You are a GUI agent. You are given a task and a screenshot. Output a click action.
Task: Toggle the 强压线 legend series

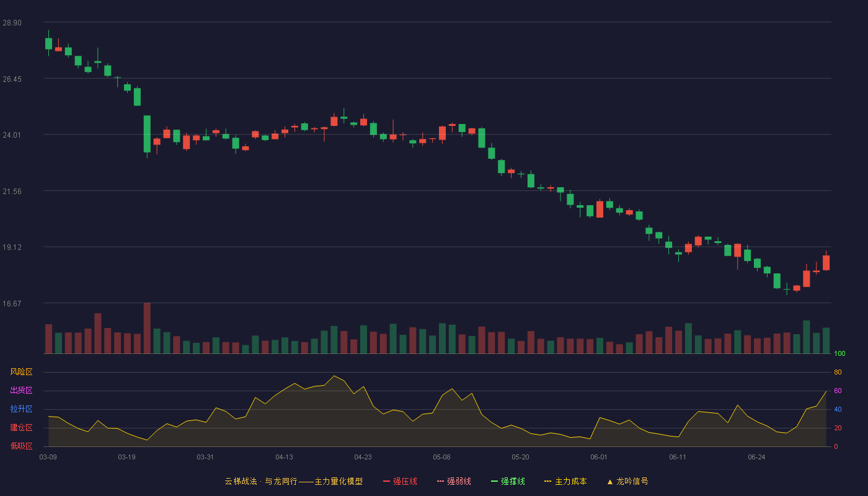(x=400, y=481)
